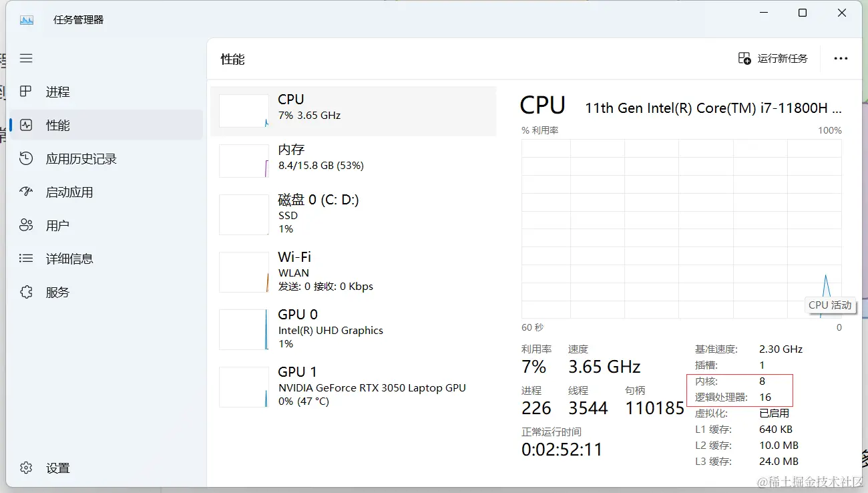868x493 pixels.
Task: Minimize the Task Manager window
Action: 764,13
